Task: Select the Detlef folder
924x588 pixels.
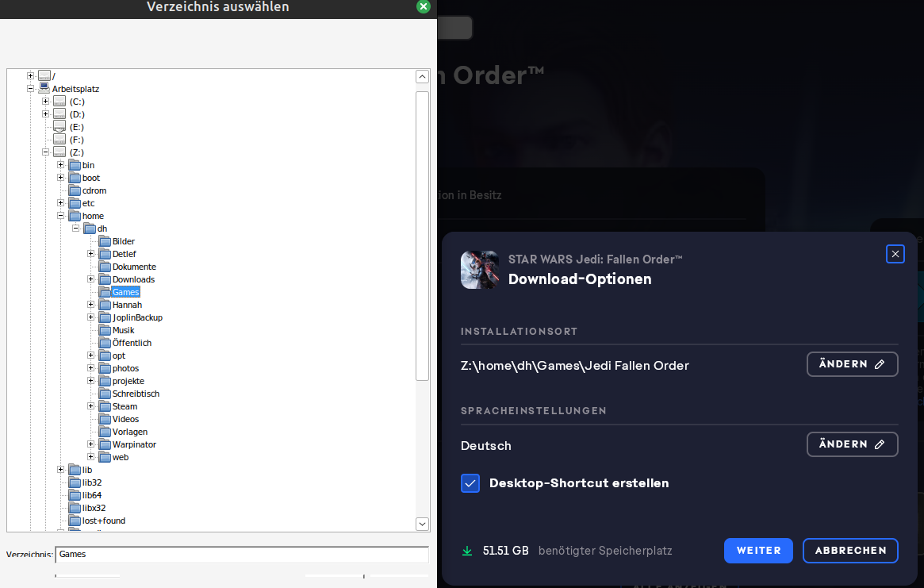Action: click(125, 254)
